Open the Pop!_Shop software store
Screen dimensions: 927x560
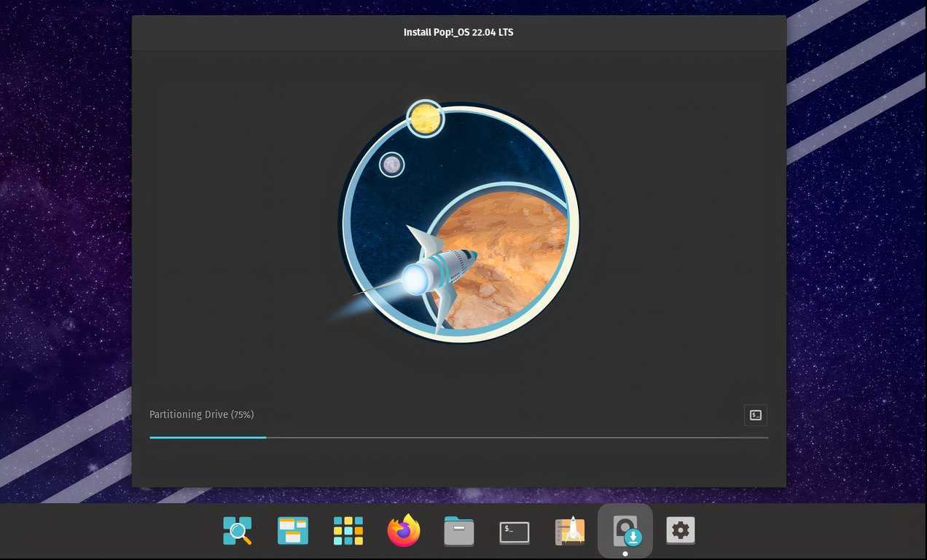click(x=569, y=531)
